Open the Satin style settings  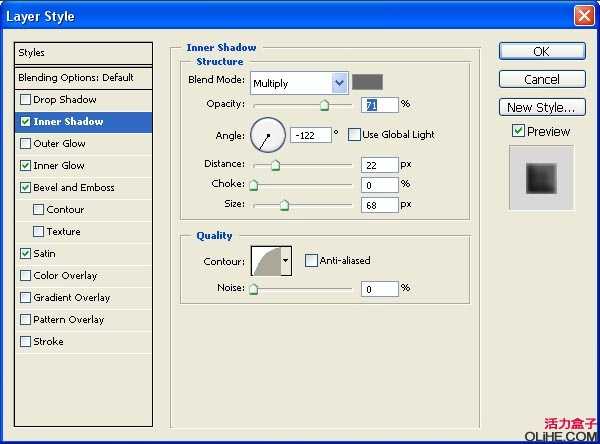click(x=45, y=254)
